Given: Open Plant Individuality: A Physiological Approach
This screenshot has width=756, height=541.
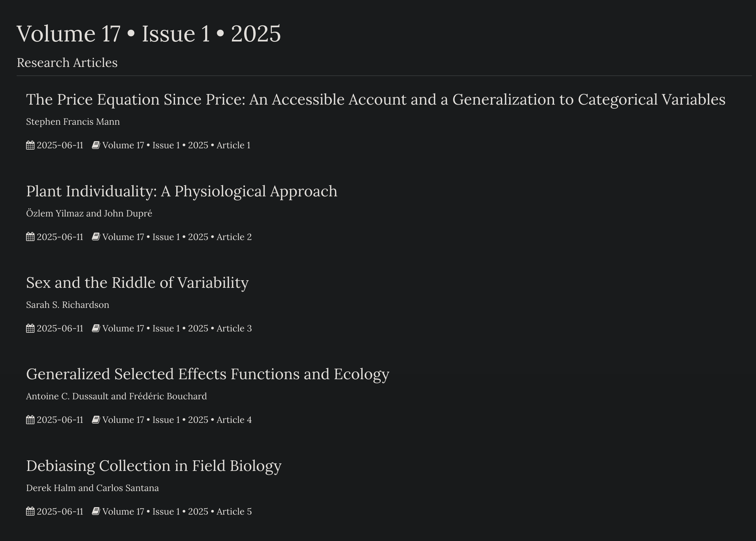Looking at the screenshot, I should click(x=182, y=191).
